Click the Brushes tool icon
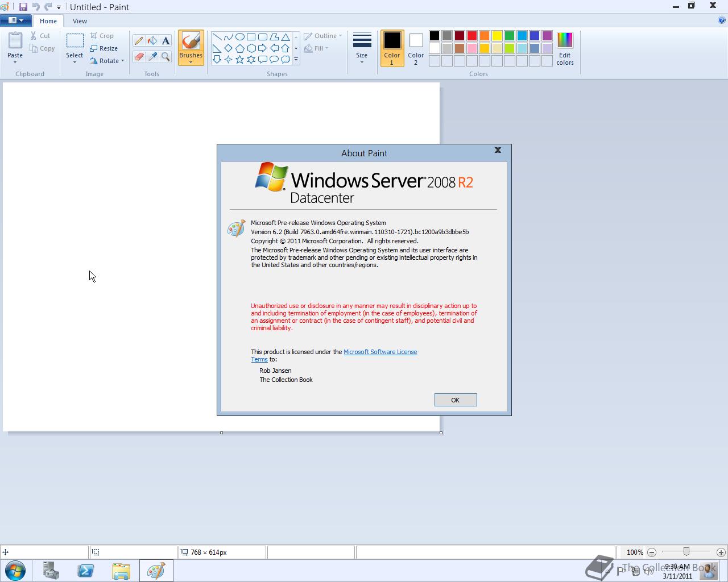728x582 pixels. (191, 41)
